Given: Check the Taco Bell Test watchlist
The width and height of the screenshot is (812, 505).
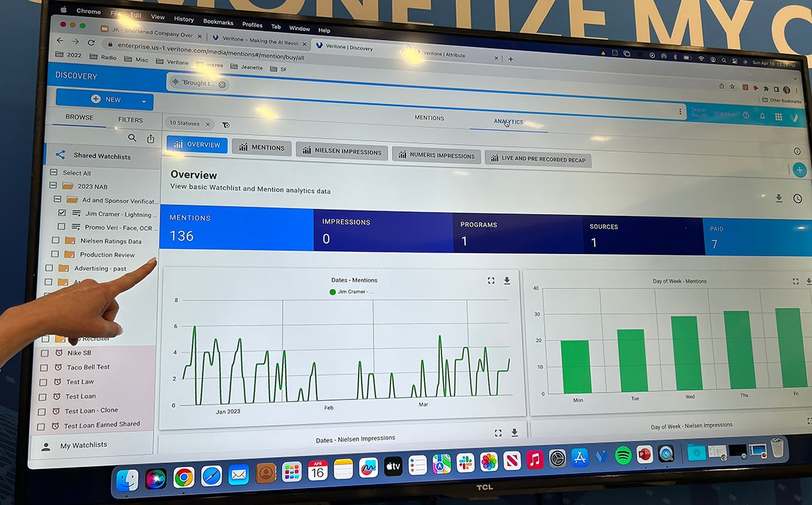Looking at the screenshot, I should pos(44,368).
